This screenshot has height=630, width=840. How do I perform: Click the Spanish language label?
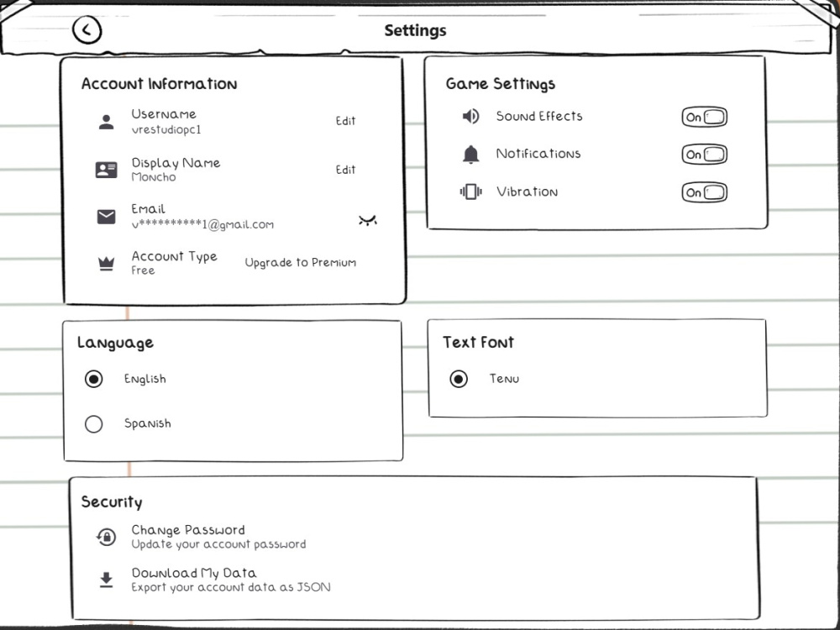click(x=147, y=423)
